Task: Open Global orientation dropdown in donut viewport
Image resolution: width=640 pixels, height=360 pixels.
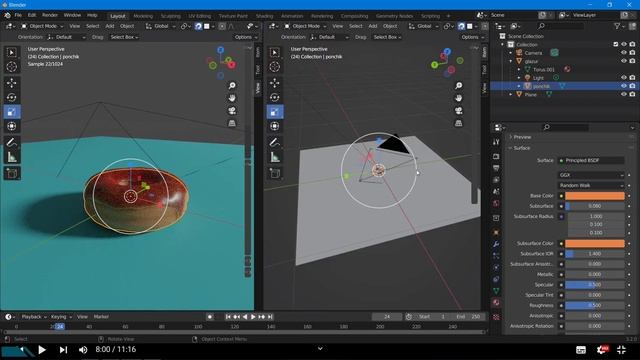Action: (x=160, y=26)
